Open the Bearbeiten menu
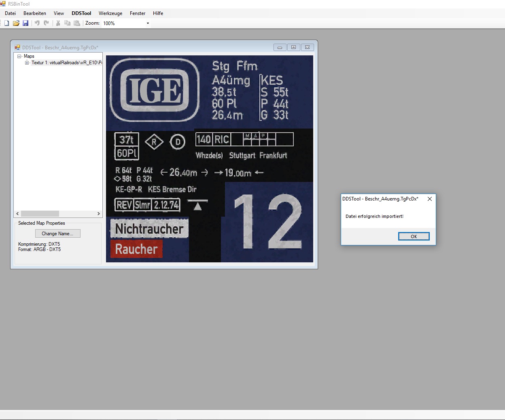 tap(35, 13)
